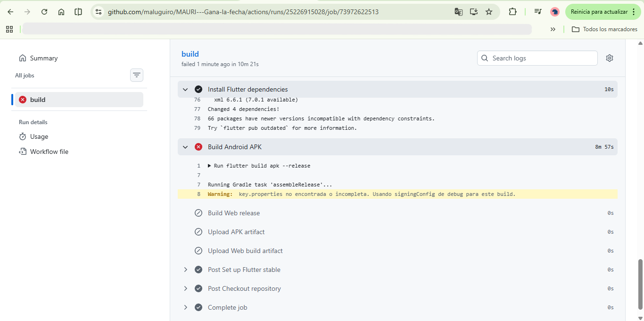Reload the page
This screenshot has width=644, height=321.
(x=44, y=12)
